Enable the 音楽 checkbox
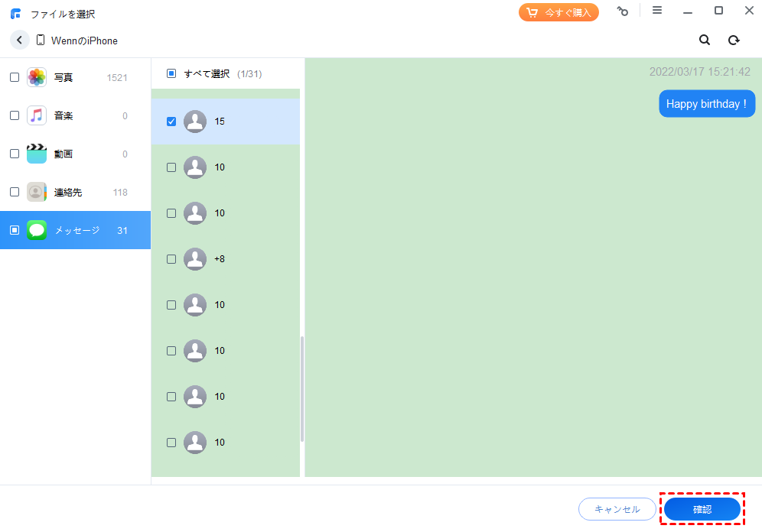This screenshot has width=762, height=532. 15,115
